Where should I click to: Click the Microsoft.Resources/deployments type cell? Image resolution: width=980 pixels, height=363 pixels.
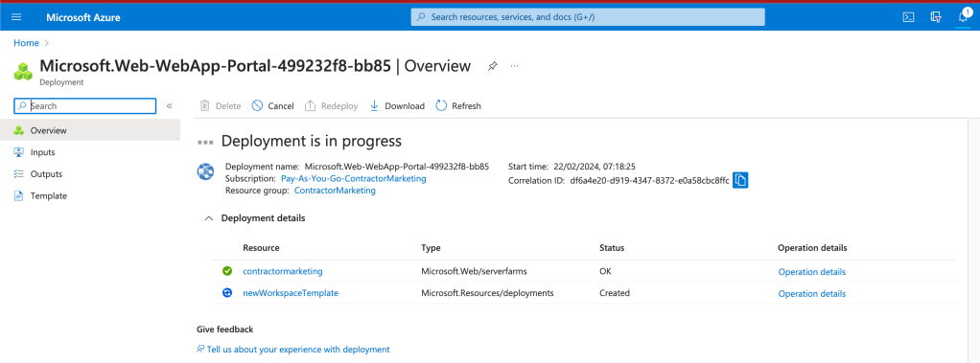click(x=487, y=293)
